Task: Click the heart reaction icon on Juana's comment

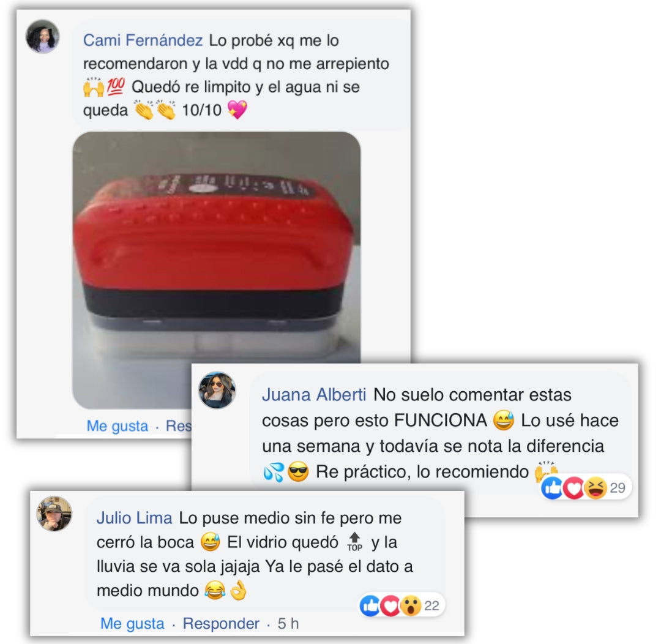Action: tap(573, 488)
